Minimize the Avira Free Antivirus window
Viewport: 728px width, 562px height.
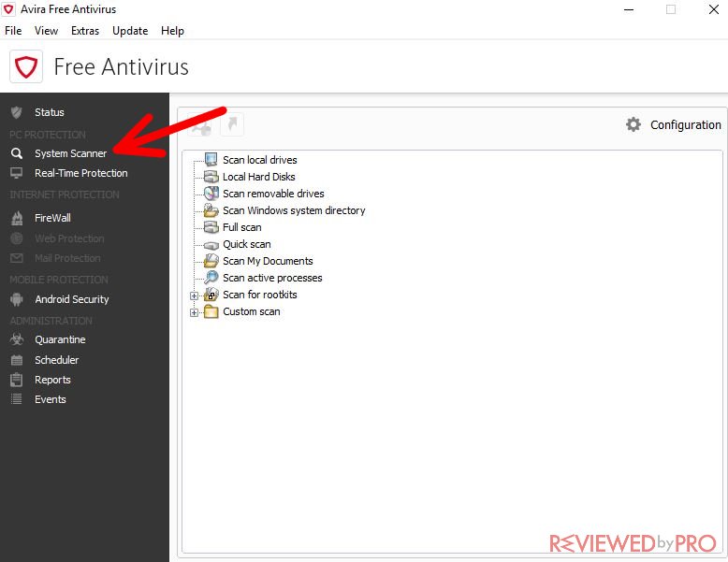[x=629, y=9]
